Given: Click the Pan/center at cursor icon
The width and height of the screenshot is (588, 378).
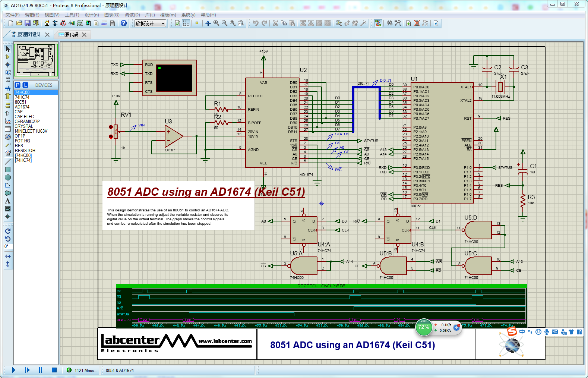Looking at the screenshot, I should point(208,23).
